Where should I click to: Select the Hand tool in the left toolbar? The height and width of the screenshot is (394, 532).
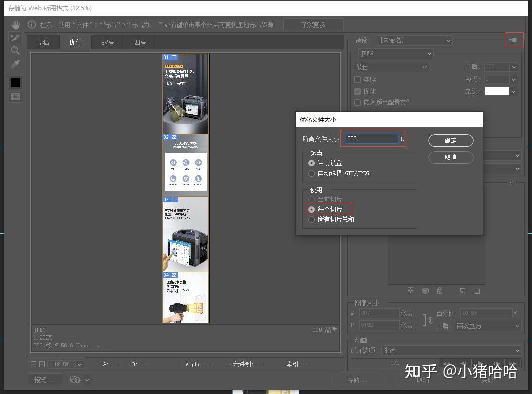click(15, 25)
